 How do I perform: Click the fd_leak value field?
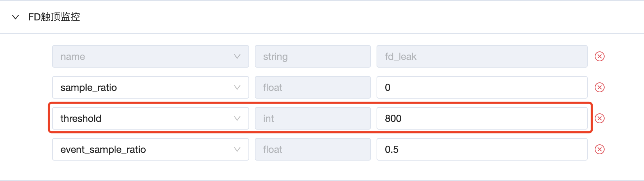pyautogui.click(x=482, y=56)
